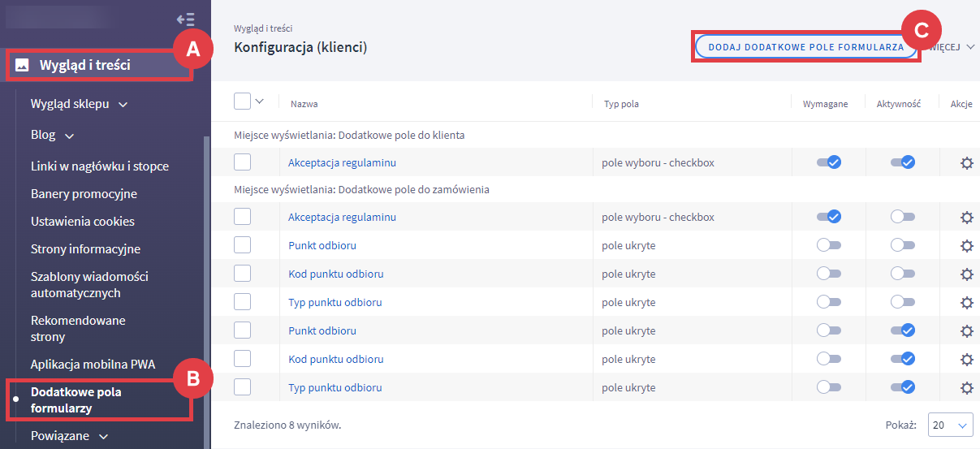Open gear actions for customer Akceptacja regulaminu

tap(966, 162)
